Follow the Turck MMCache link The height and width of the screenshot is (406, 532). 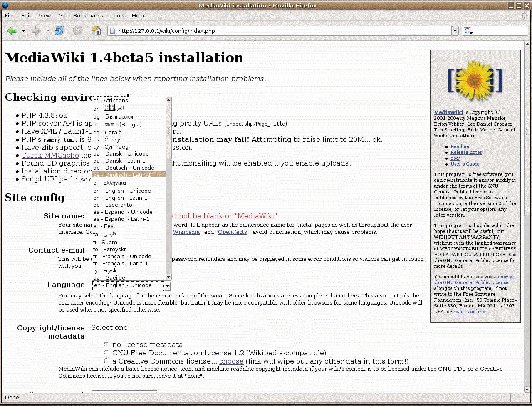(50, 156)
